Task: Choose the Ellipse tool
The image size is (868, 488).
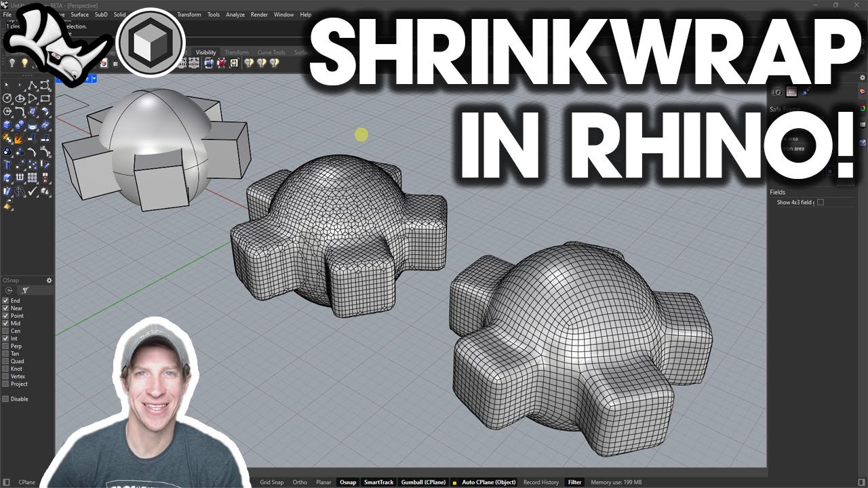Action: coord(20,98)
